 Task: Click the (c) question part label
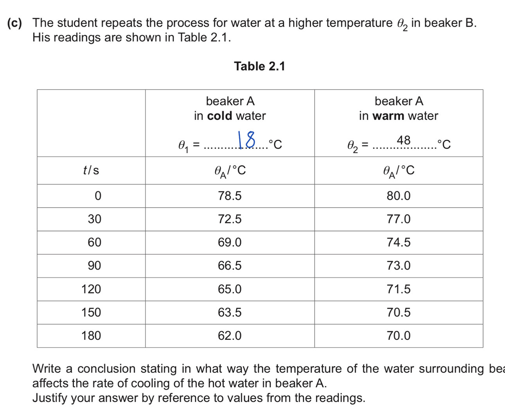14,23
